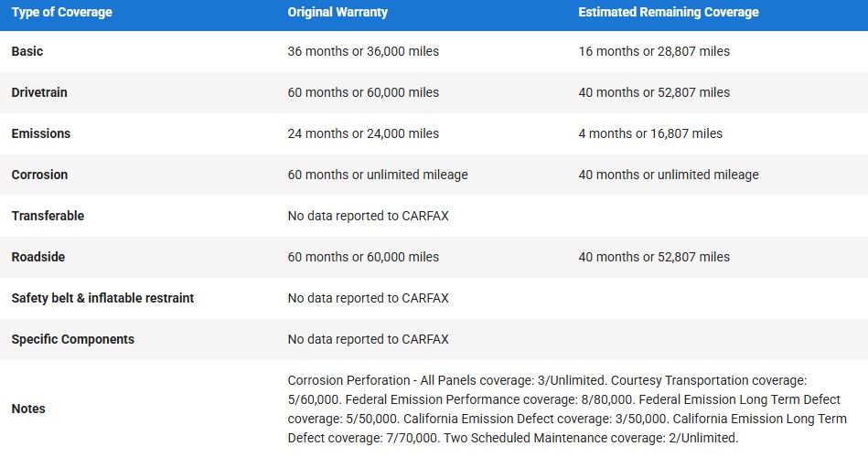
Task: Click the 'Transferable' row label
Action: point(48,216)
